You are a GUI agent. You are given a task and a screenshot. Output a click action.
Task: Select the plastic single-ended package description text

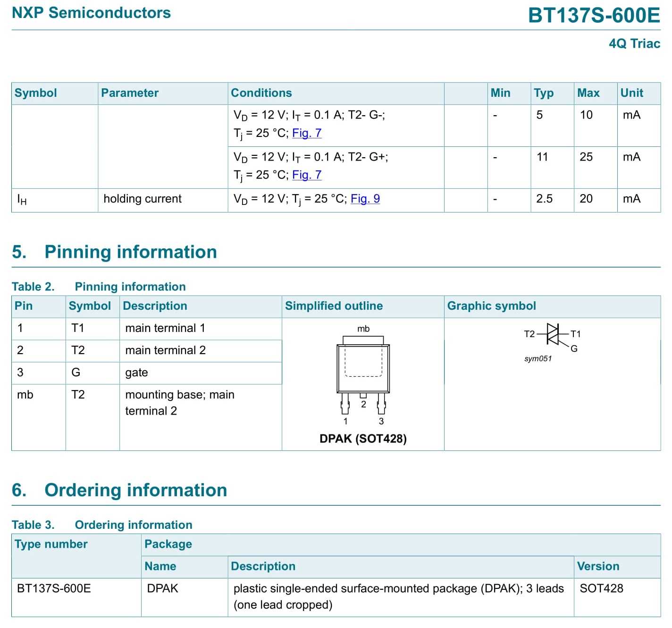point(399,596)
